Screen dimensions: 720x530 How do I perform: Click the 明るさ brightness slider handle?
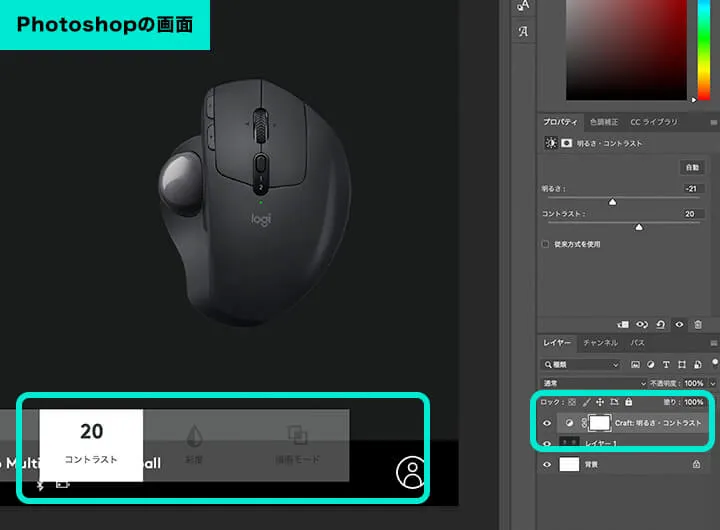(612, 201)
